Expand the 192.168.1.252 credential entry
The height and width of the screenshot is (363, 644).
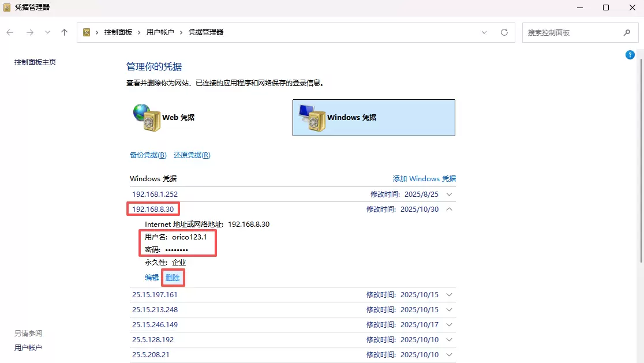click(450, 194)
